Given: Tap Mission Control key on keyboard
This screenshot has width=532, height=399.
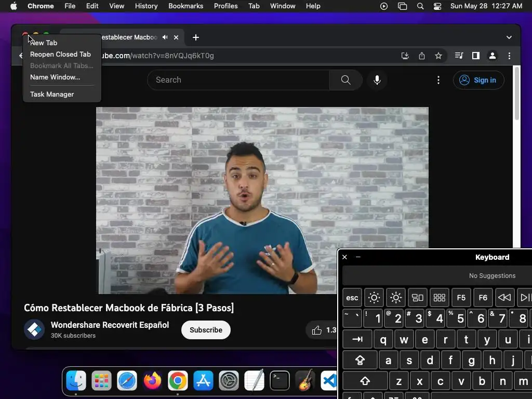Looking at the screenshot, I should click(x=417, y=298).
